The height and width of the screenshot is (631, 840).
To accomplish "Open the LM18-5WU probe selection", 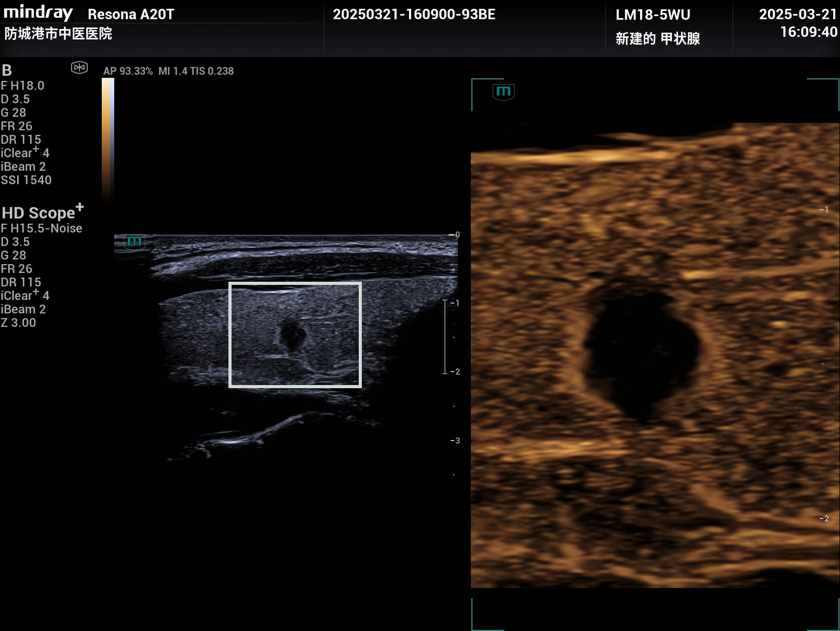I will click(x=653, y=15).
